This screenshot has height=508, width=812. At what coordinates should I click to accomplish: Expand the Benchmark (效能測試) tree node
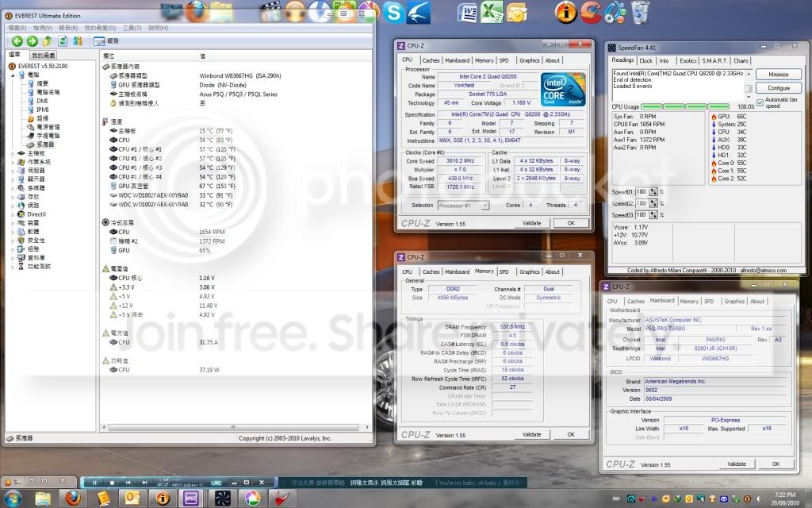point(13,267)
